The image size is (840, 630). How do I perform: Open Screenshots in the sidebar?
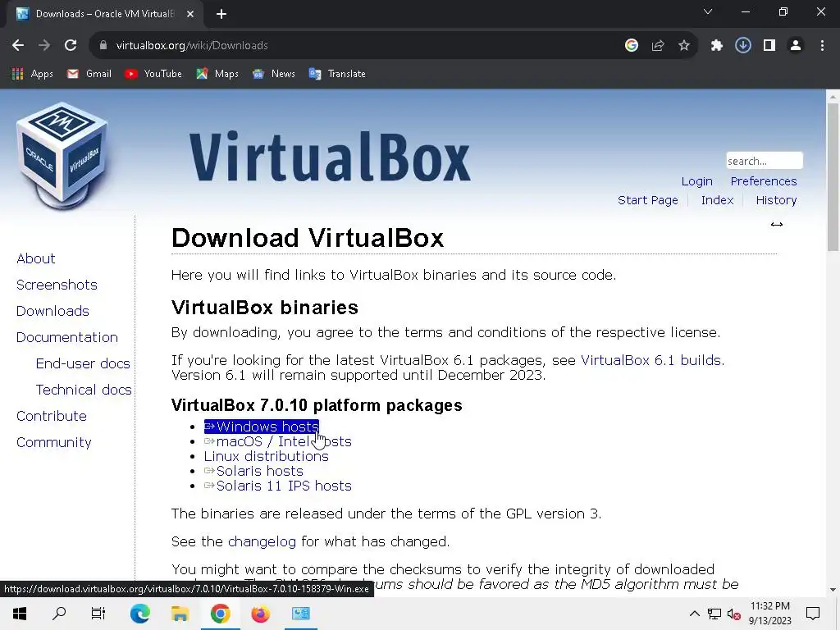[57, 285]
